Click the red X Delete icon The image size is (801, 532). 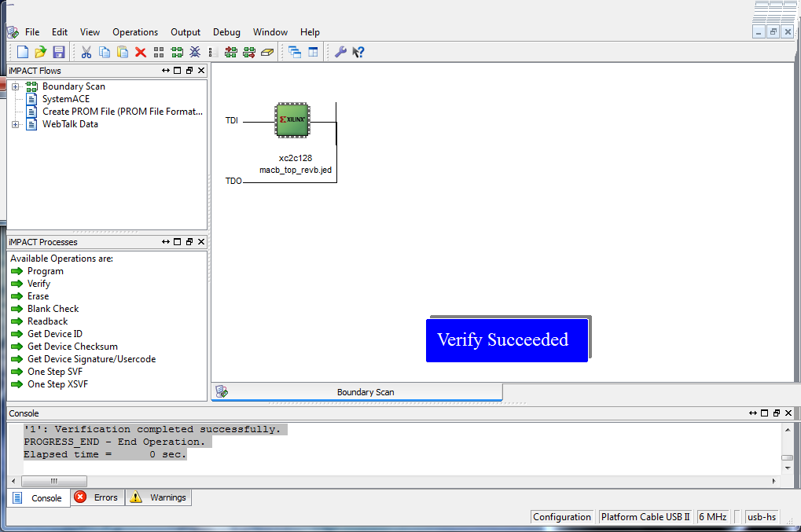pos(141,52)
